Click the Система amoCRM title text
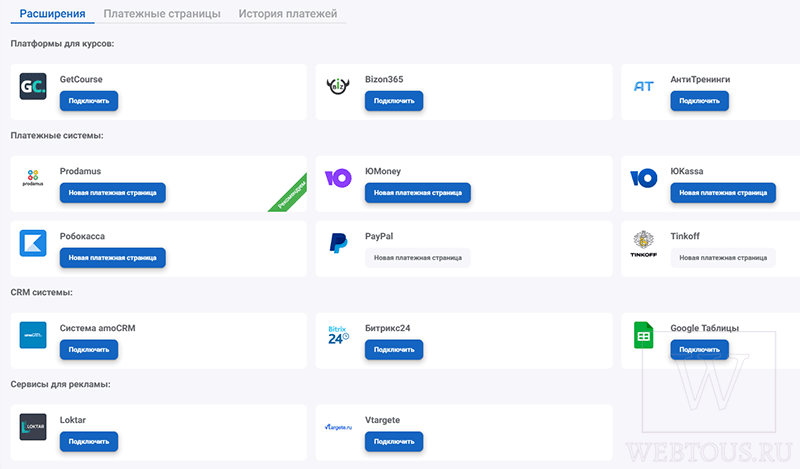 tap(97, 328)
